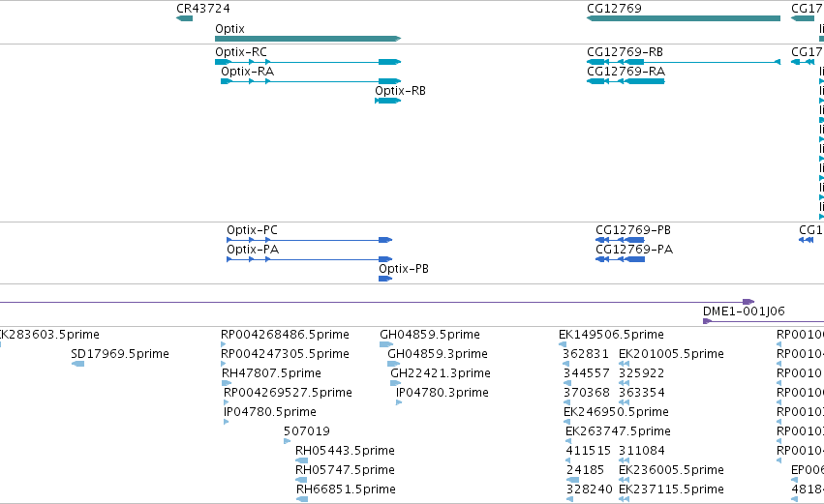This screenshot has width=824, height=504.
Task: Select the EK201005.5prime EST
Action: tap(624, 364)
